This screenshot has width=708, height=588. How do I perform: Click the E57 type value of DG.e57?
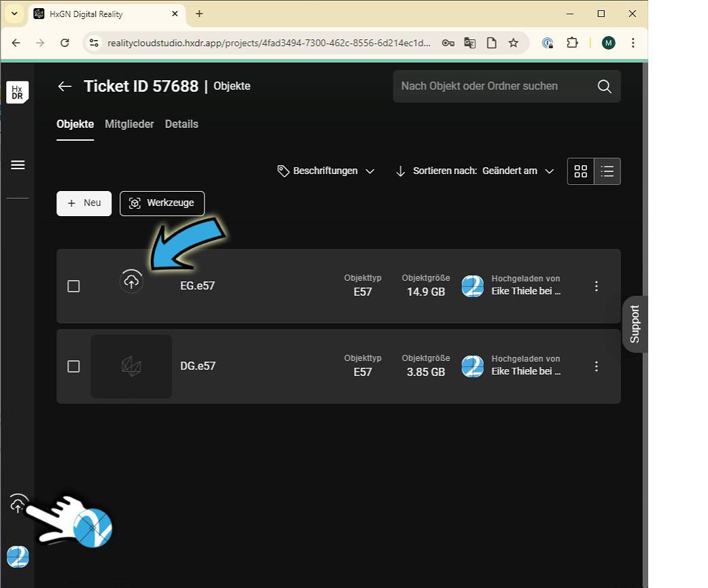pyautogui.click(x=363, y=372)
